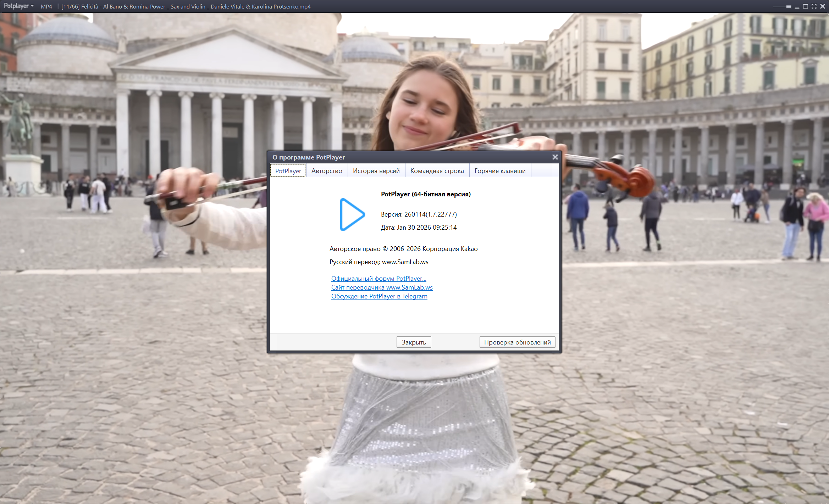This screenshot has height=504, width=829.
Task: Open the Potplayer main menu dropdown
Action: click(x=18, y=6)
